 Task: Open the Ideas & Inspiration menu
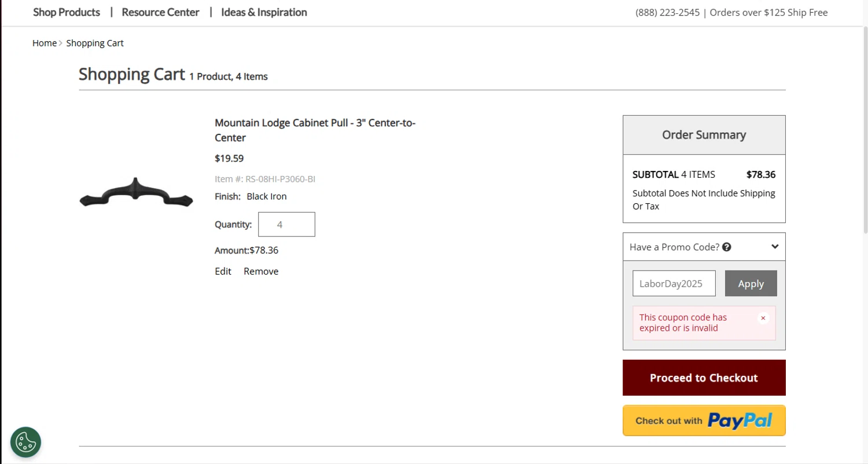tap(264, 12)
